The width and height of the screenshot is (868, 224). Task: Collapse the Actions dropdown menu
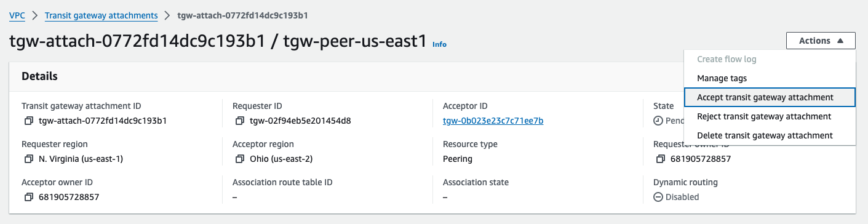click(821, 41)
